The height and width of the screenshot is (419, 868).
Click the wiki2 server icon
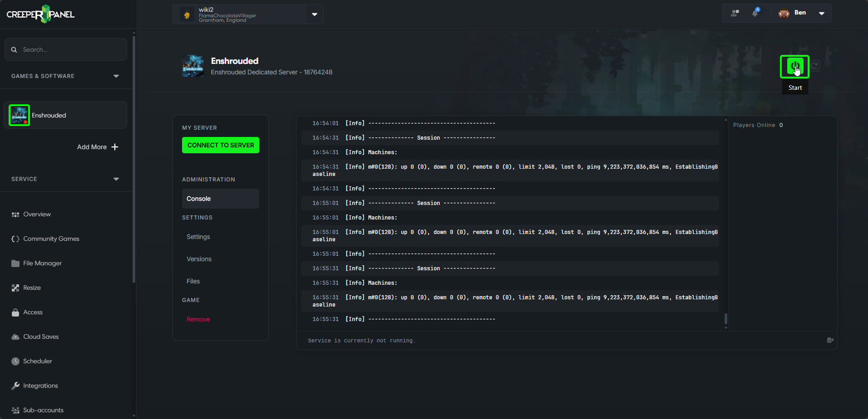[187, 15]
